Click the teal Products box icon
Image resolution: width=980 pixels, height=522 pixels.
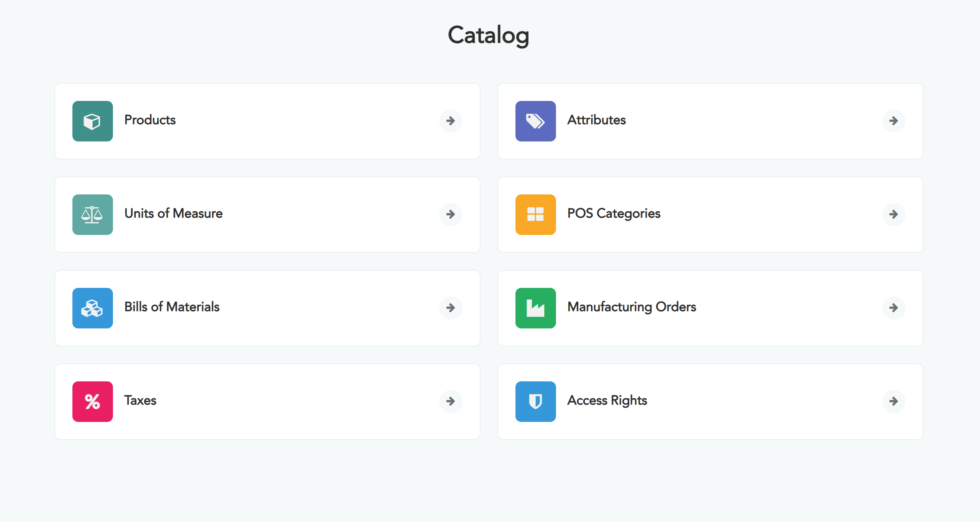coord(92,121)
